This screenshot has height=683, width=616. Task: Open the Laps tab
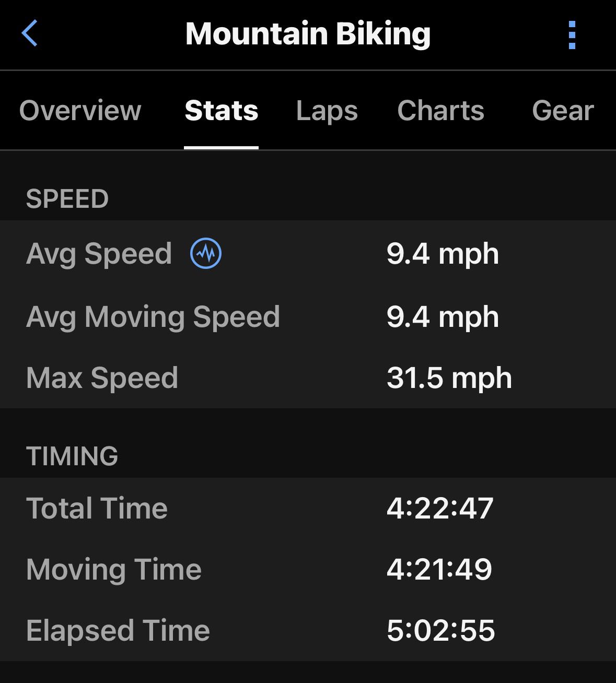tap(327, 111)
